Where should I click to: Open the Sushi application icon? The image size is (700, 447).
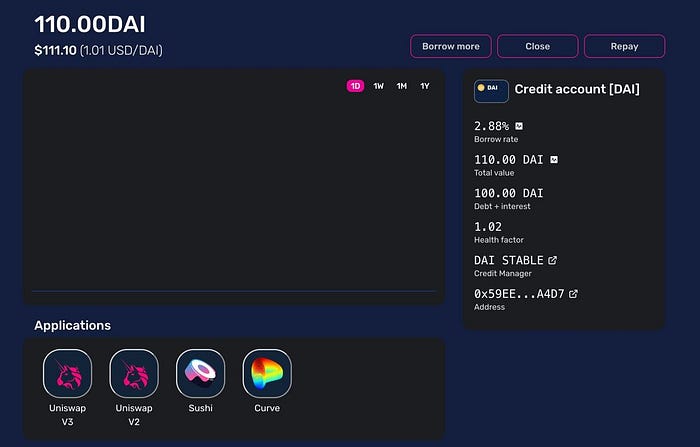(200, 373)
